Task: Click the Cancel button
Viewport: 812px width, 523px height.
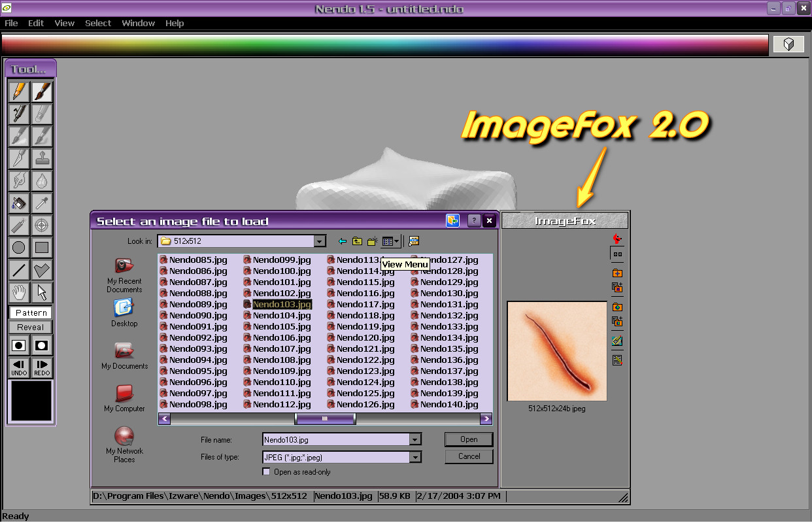Action: point(469,456)
